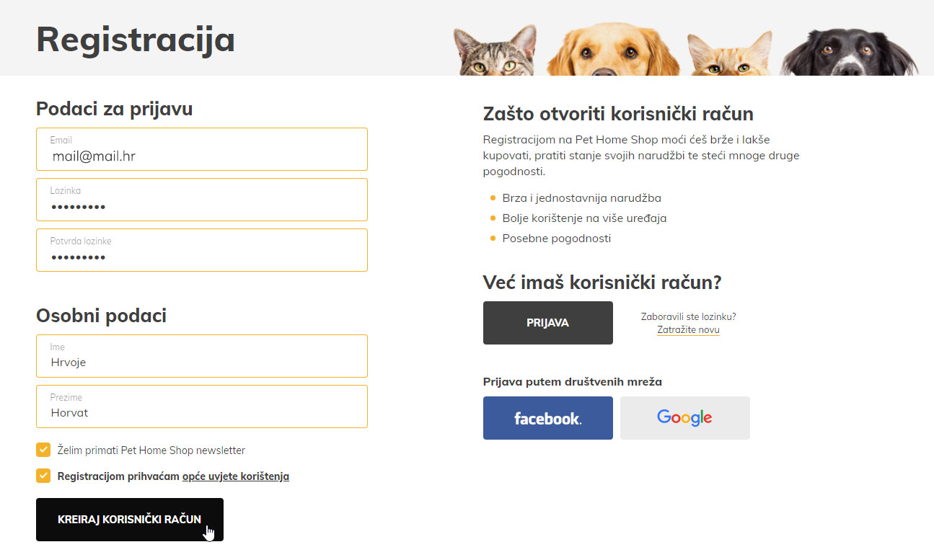934x560 pixels.
Task: Click the Prezime surname field
Action: coord(202,406)
